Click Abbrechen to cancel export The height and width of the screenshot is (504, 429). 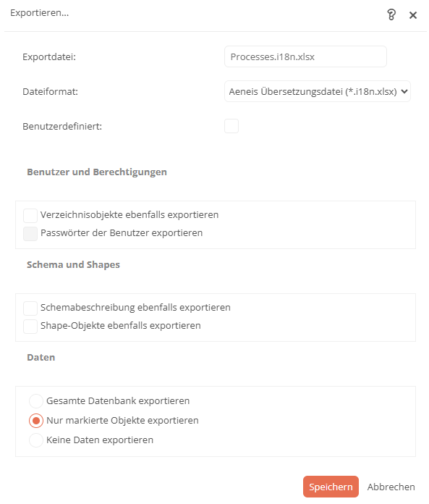point(391,487)
